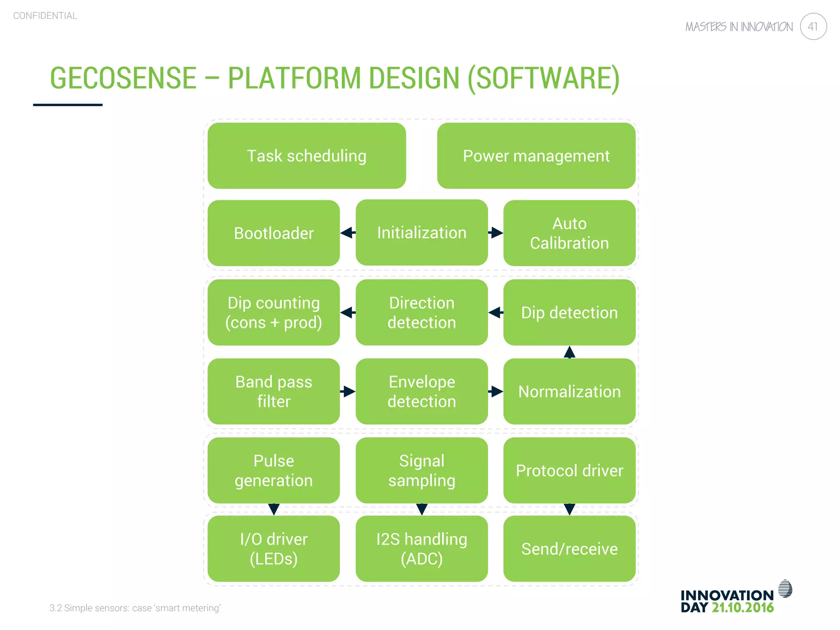Click the I2S handling (ADC) box

tap(422, 548)
